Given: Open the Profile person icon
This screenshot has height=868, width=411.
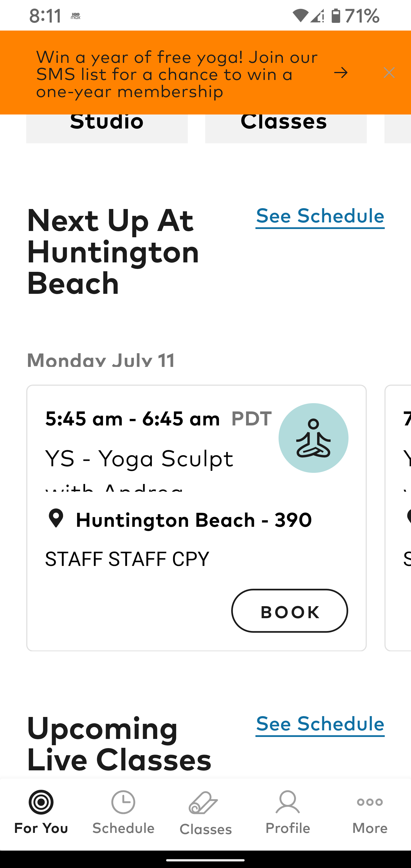Looking at the screenshot, I should point(287,802).
